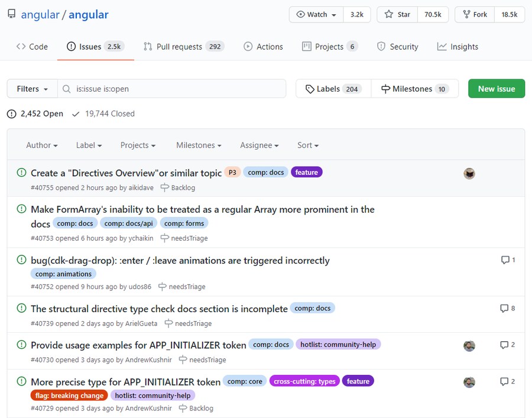Click the tag icon next to Labels 204
This screenshot has height=418, width=532.
310,88
